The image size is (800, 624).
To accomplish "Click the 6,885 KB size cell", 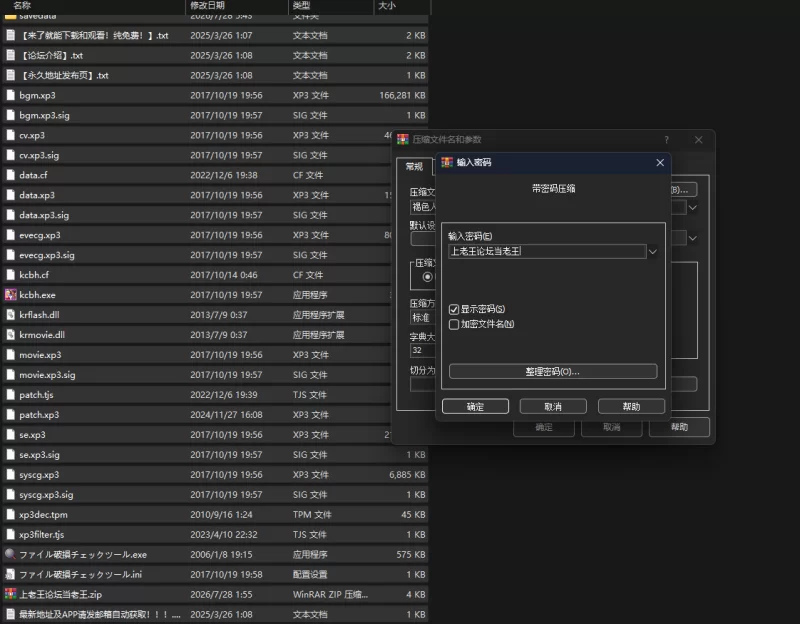I will [x=407, y=475].
